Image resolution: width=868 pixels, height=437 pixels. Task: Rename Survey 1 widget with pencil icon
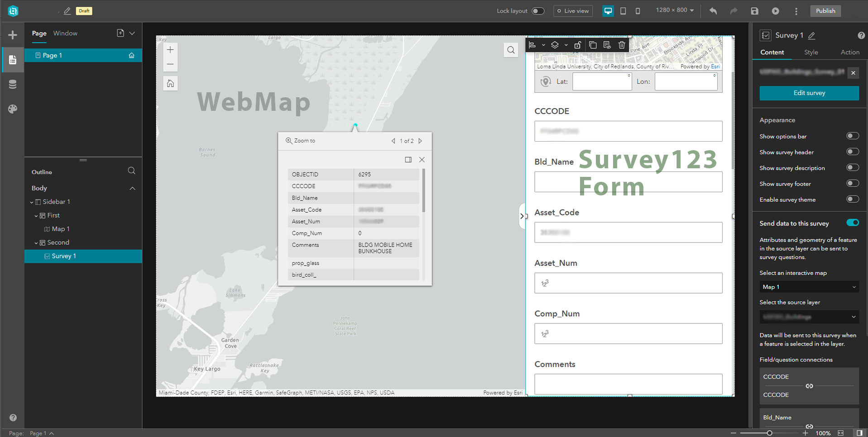(812, 35)
